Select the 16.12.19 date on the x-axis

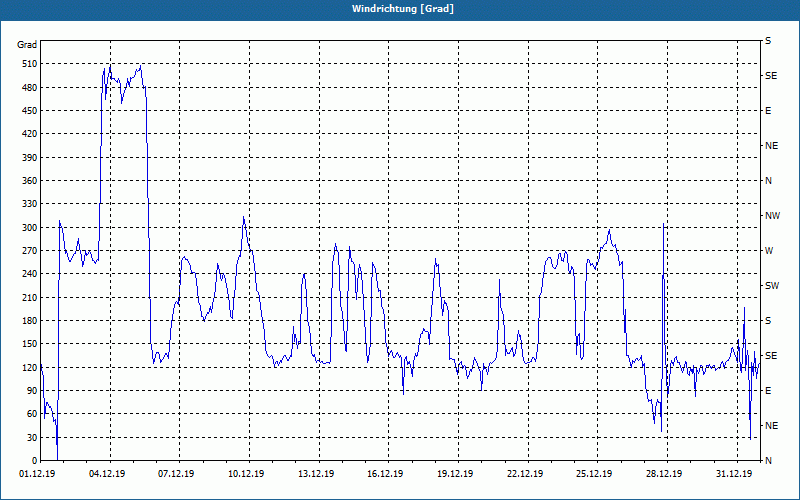click(x=385, y=474)
